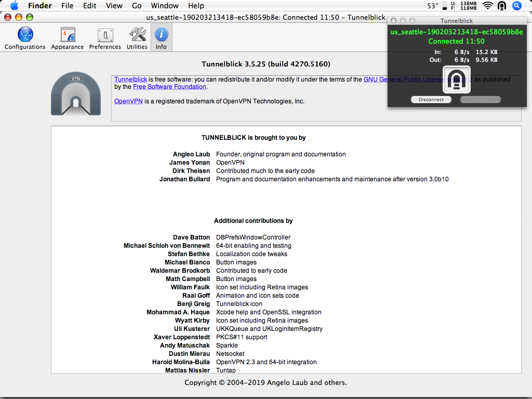Click the Tunnelblick tunnel logo image
The image size is (532, 399).
click(76, 94)
